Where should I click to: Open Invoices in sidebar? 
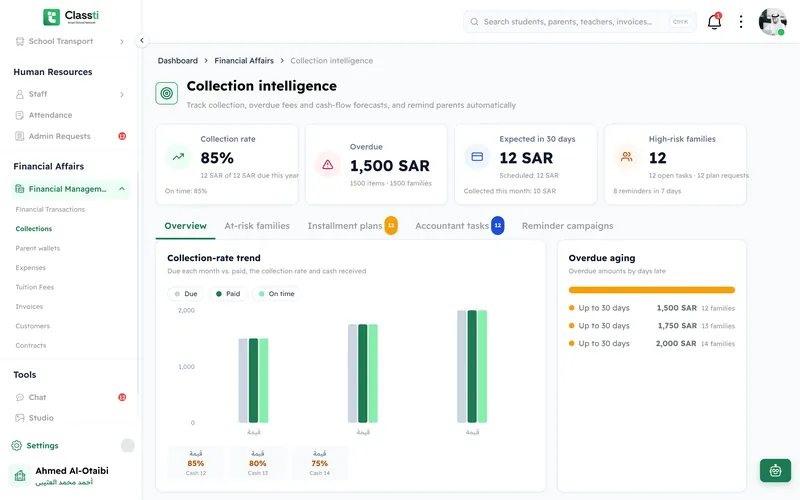pyautogui.click(x=29, y=307)
